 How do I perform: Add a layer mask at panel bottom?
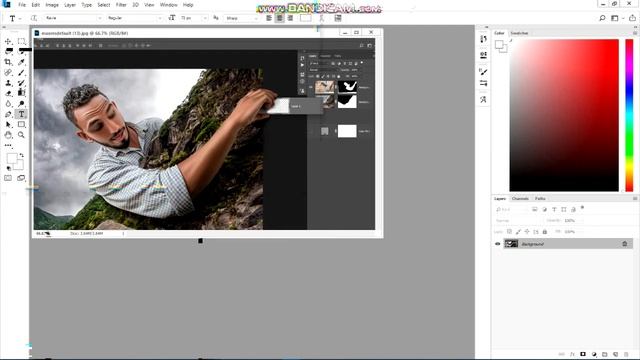[x=583, y=354]
